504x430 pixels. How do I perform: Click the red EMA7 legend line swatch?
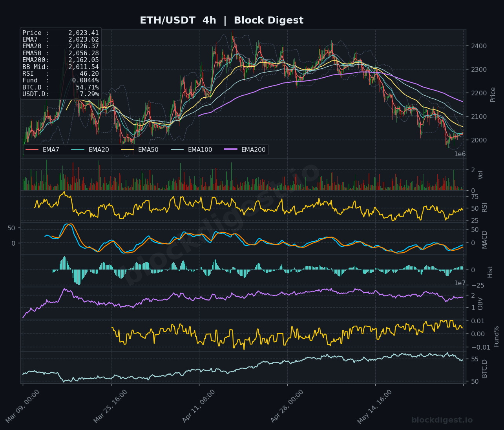[32, 149]
